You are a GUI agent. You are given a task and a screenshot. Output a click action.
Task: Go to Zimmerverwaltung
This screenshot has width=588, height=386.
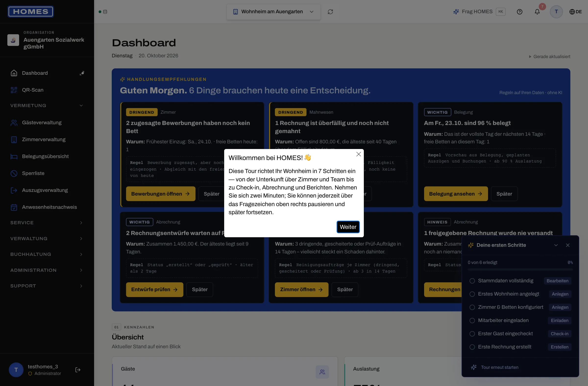47,139
